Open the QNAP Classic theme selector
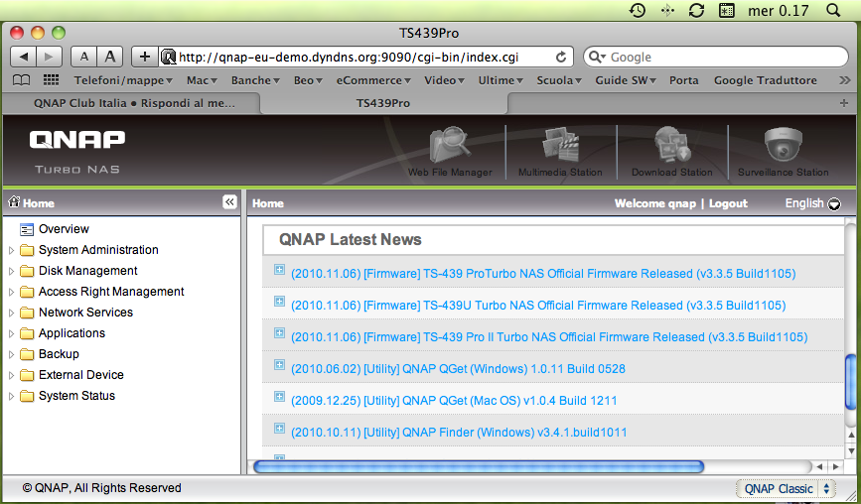861x504 pixels. [x=786, y=488]
